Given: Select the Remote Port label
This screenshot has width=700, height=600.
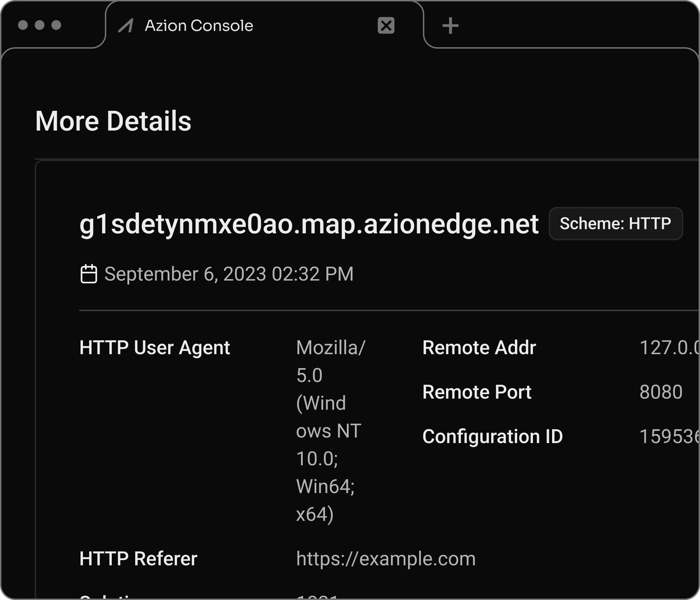Looking at the screenshot, I should [477, 392].
